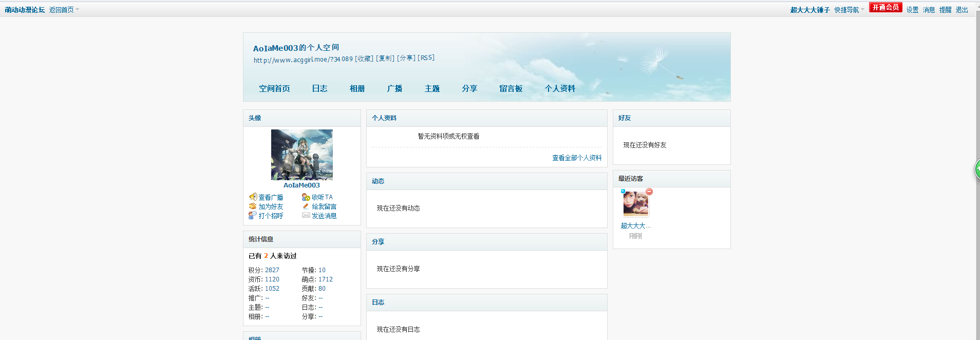Click the 查看全部个人资料 link
Viewport: 980px width, 340px height.
coord(577,158)
